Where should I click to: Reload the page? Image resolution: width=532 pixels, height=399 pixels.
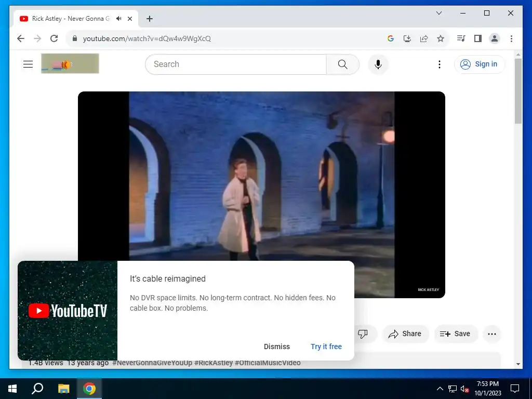pyautogui.click(x=54, y=38)
